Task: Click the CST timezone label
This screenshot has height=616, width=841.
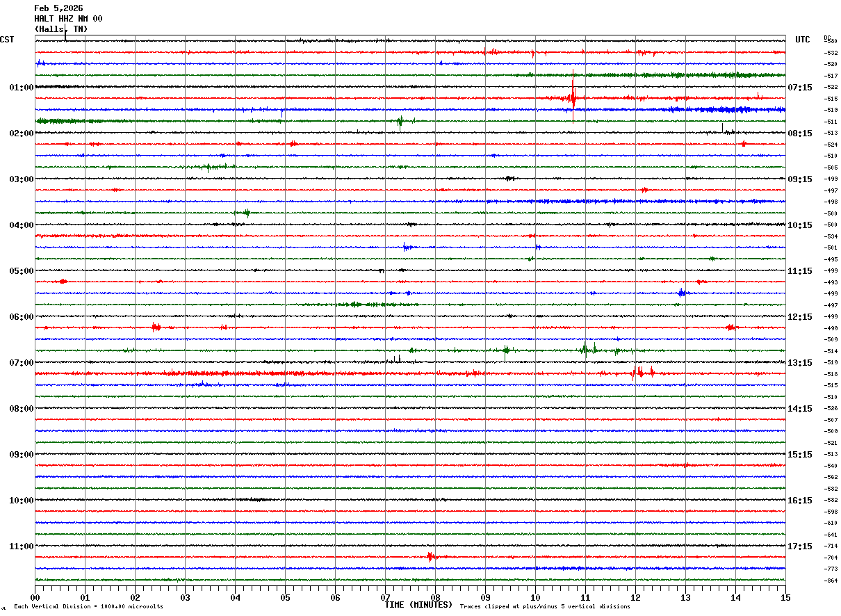Action: click(7, 40)
